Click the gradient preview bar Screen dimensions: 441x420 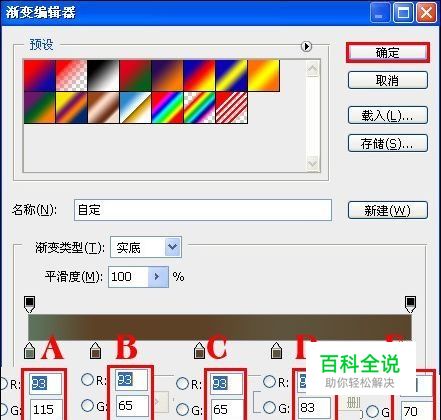pyautogui.click(x=220, y=327)
